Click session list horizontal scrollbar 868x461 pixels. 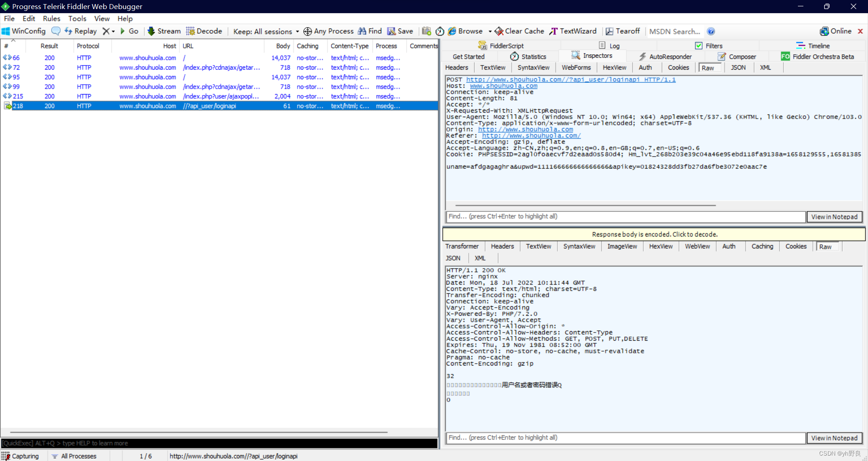click(199, 432)
